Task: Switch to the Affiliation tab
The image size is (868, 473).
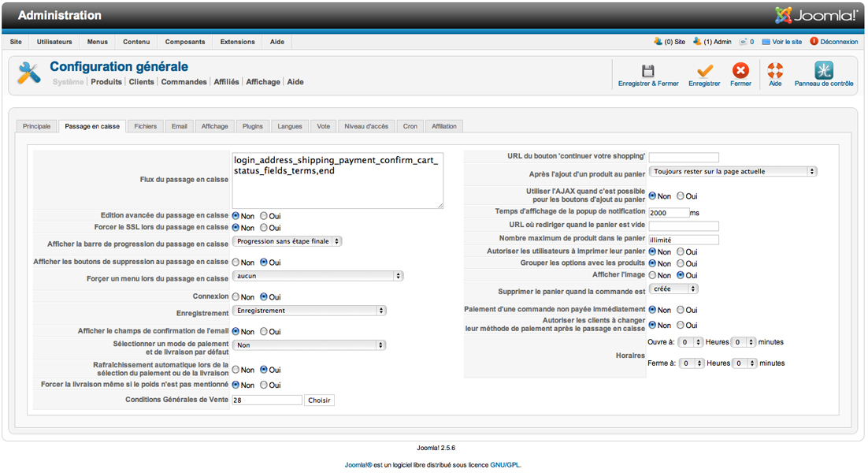Action: [444, 126]
